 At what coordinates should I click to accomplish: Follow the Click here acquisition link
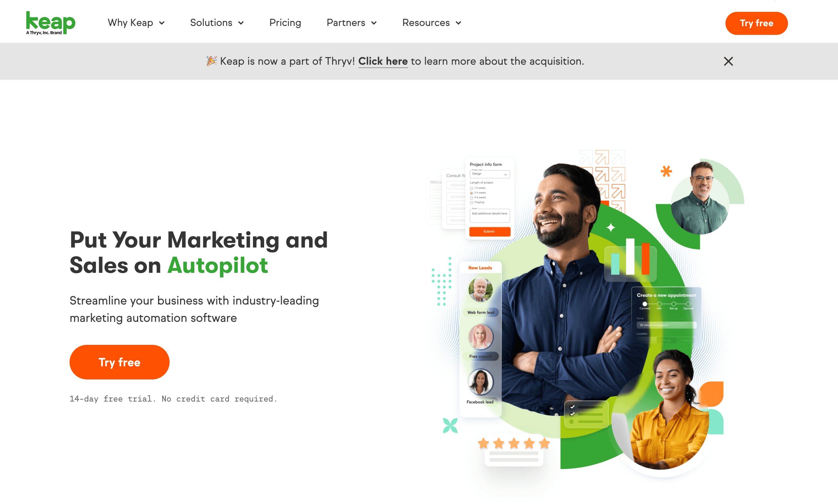click(x=383, y=61)
